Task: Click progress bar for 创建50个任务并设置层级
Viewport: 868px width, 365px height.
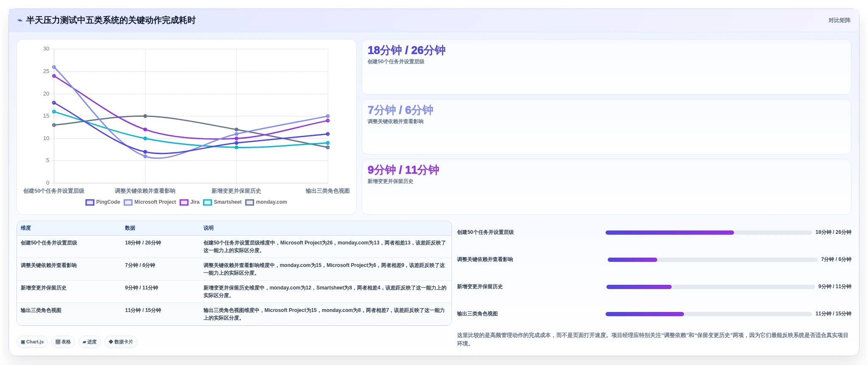Action: coord(709,233)
